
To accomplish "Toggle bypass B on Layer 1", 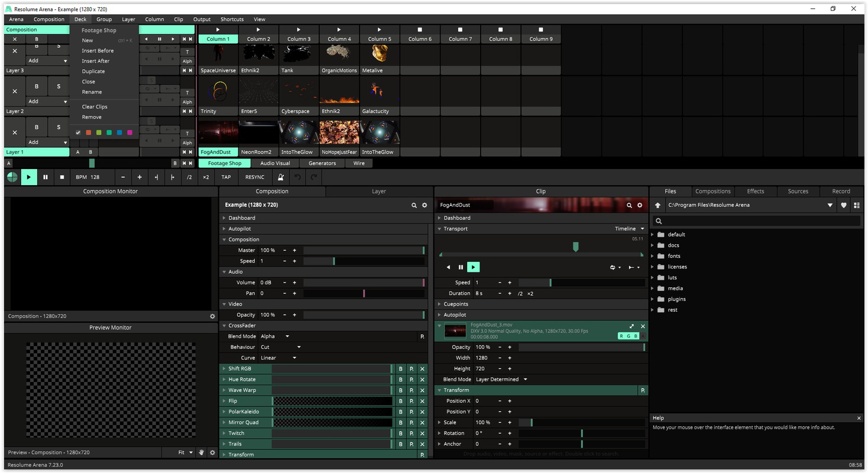I will pyautogui.click(x=37, y=127).
